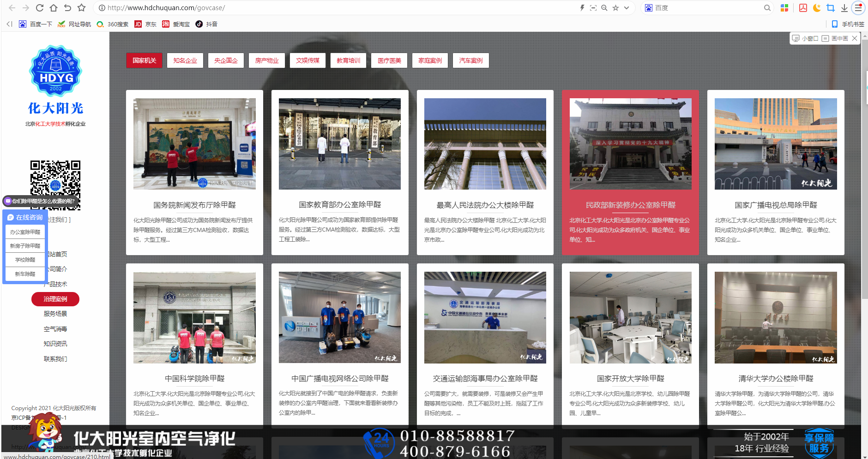Open the 在线咨询 chat widget header

(25, 217)
